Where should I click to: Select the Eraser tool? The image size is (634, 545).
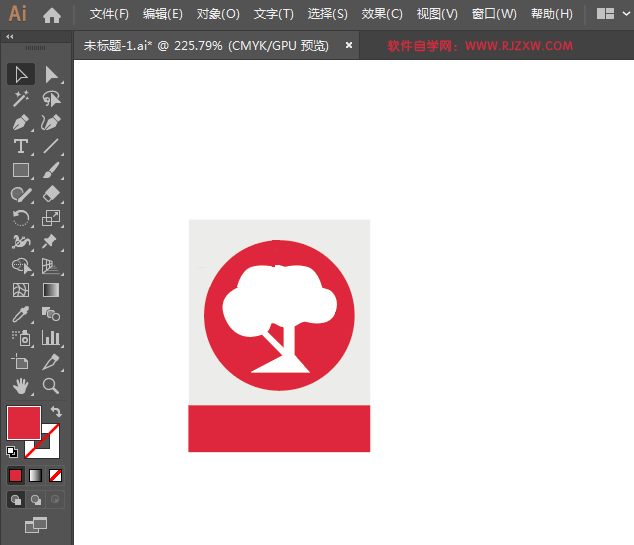(x=51, y=194)
